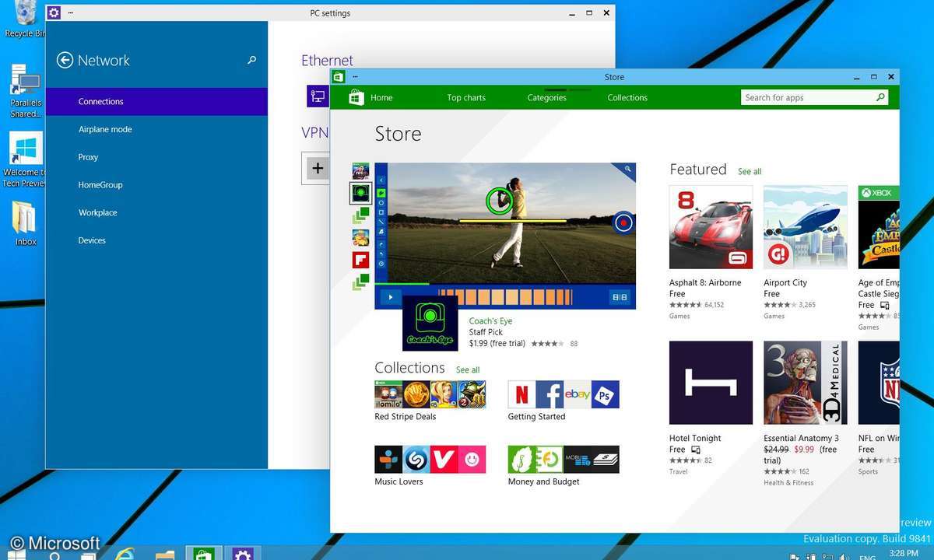Image resolution: width=934 pixels, height=560 pixels.
Task: Open Getting Started collection tiles
Action: [x=564, y=394]
